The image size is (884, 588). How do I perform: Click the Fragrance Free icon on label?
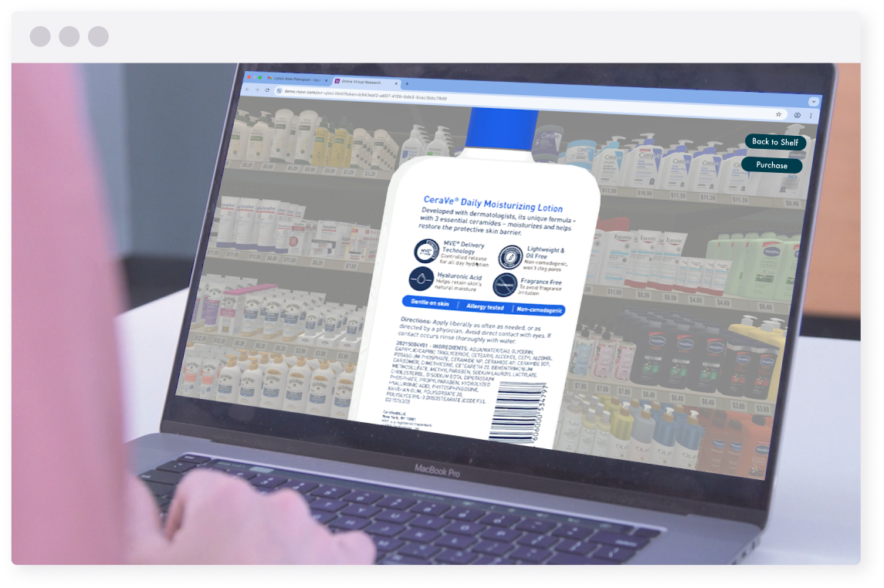pyautogui.click(x=505, y=285)
